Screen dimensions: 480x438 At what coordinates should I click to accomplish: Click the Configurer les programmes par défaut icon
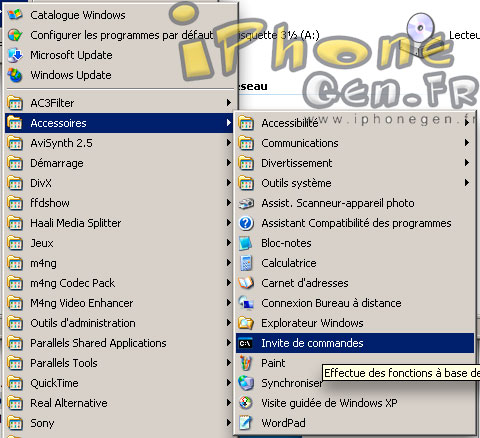pyautogui.click(x=15, y=35)
